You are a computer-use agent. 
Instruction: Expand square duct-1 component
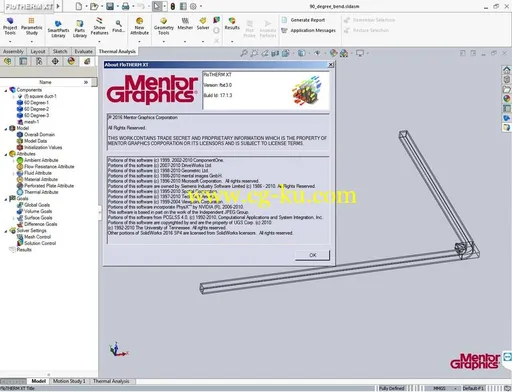[x=13, y=96]
